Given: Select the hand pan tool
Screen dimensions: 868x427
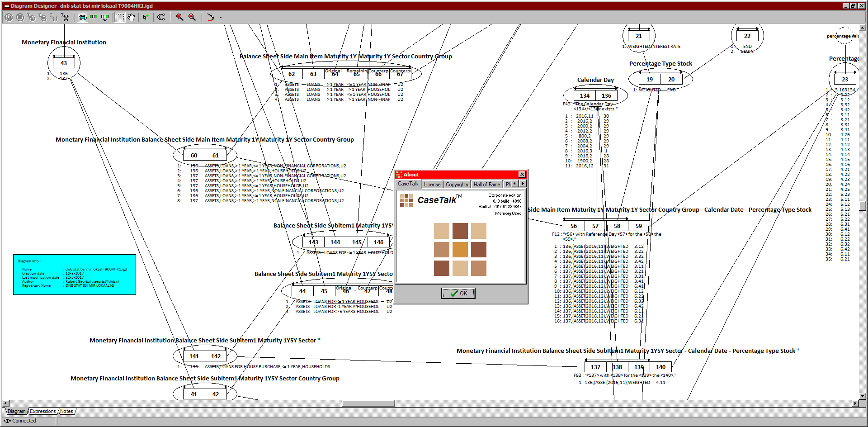Looking at the screenshot, I should pyautogui.click(x=131, y=17).
